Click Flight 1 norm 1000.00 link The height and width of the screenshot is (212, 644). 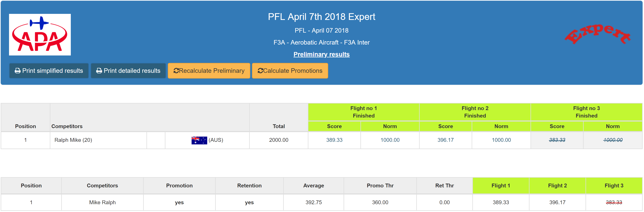(x=390, y=140)
